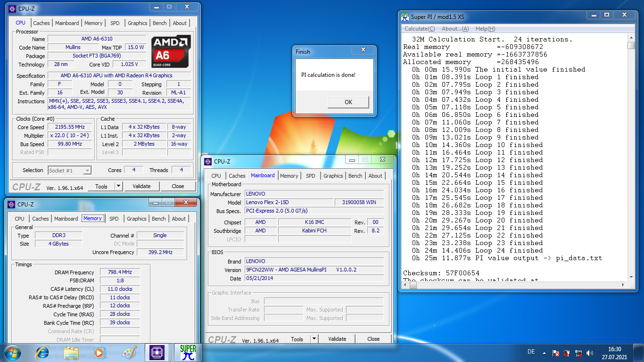The width and height of the screenshot is (644, 362).
Task: Select the CPU tab in the Memory window
Action: 20,219
